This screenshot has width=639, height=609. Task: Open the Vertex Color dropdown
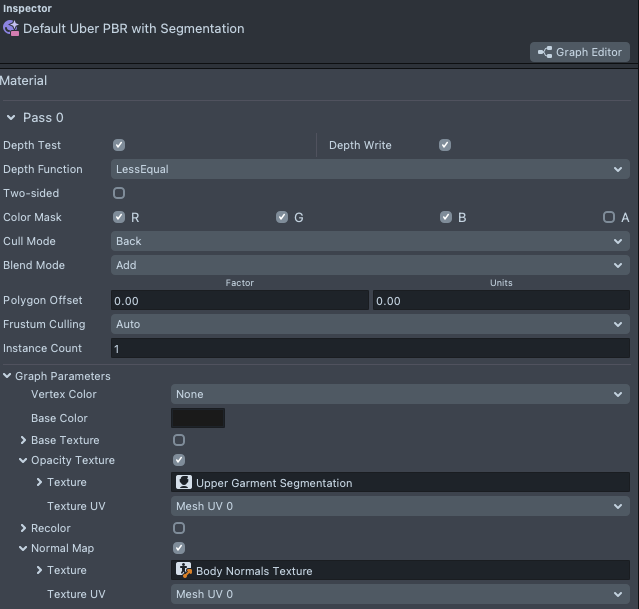[400, 394]
